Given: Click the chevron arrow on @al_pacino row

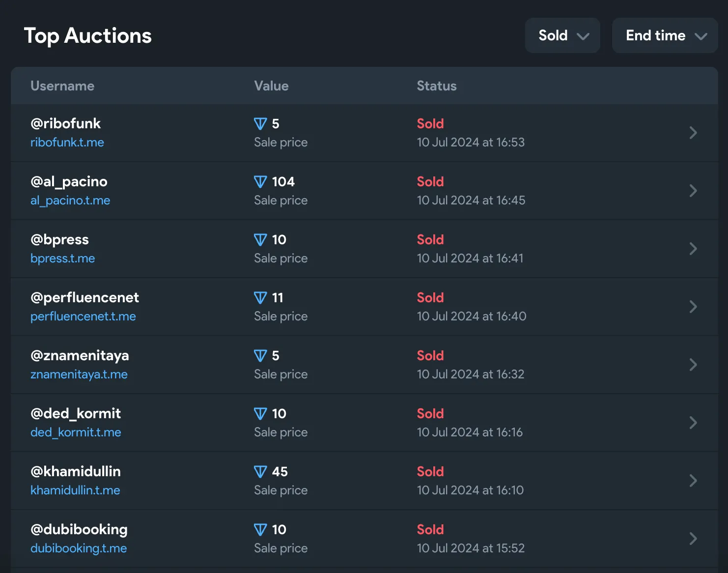Looking at the screenshot, I should 693,191.
